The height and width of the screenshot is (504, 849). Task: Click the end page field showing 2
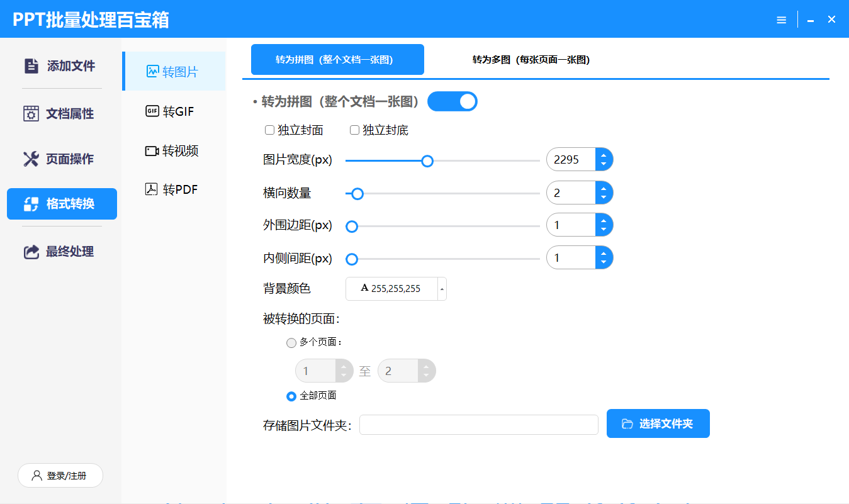(398, 371)
